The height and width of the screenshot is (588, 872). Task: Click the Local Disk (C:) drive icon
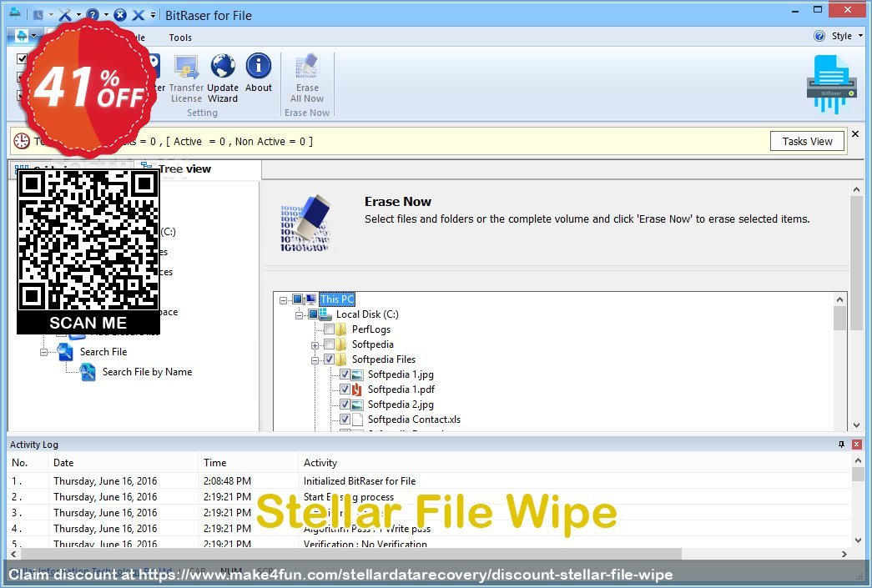click(325, 314)
